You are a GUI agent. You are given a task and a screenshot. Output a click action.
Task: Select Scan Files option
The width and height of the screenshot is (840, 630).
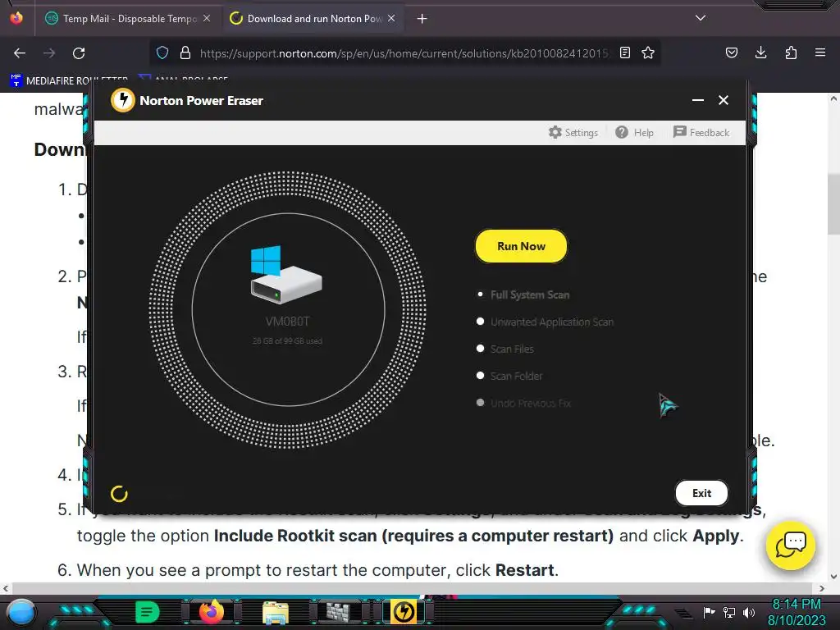(504, 349)
